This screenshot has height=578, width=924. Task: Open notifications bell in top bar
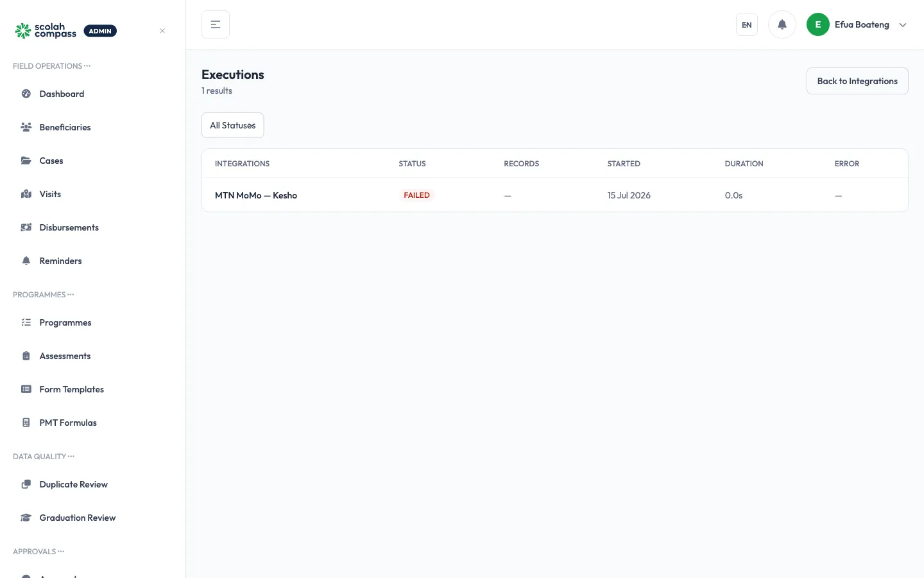[x=782, y=24]
